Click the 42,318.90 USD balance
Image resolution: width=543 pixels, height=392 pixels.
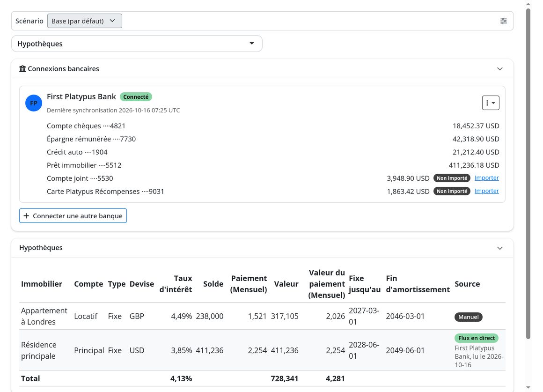(476, 139)
